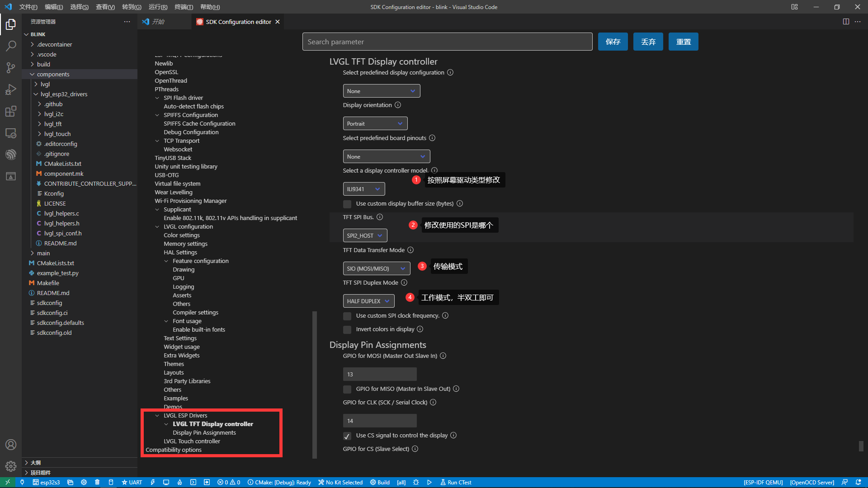Enable custom display buffer size checkbox

click(x=347, y=204)
